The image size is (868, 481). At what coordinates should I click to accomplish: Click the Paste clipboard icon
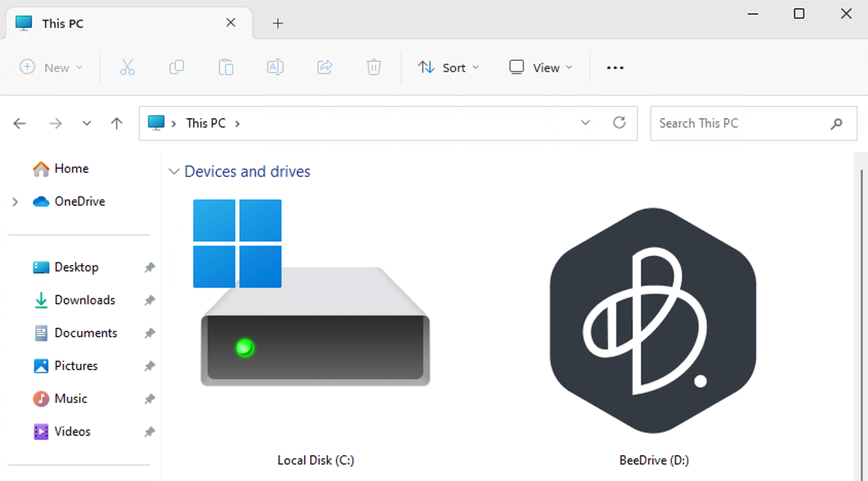pos(226,67)
